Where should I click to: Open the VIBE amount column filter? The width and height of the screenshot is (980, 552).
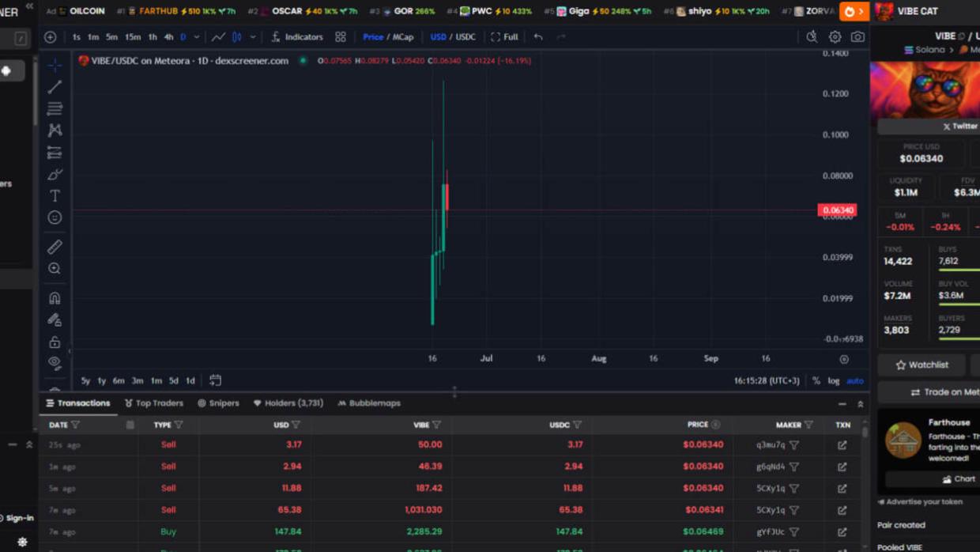click(x=437, y=425)
